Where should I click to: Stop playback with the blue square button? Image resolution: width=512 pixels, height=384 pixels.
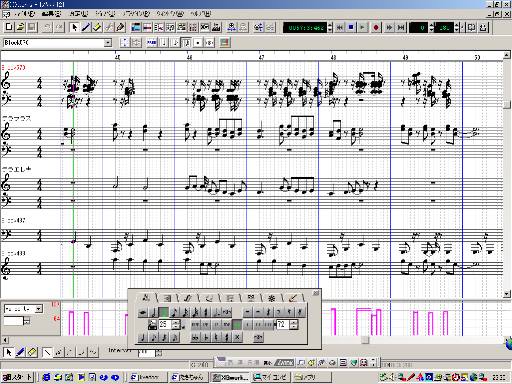point(351,27)
